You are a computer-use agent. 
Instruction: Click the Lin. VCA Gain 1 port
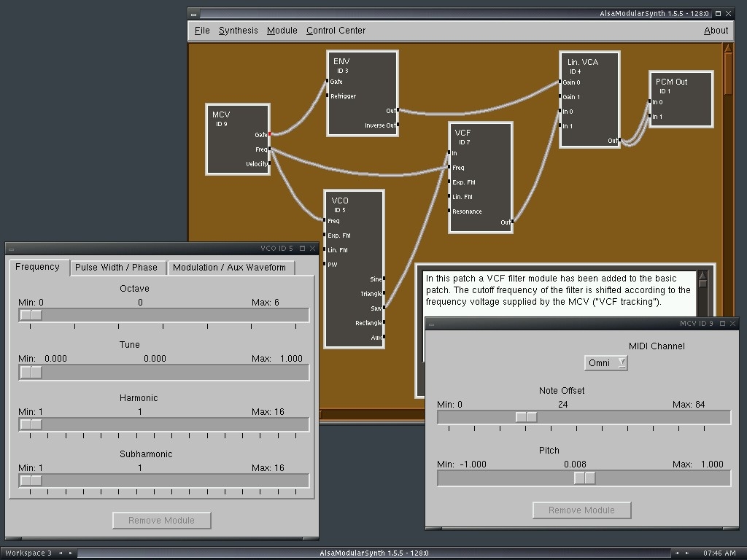click(561, 97)
